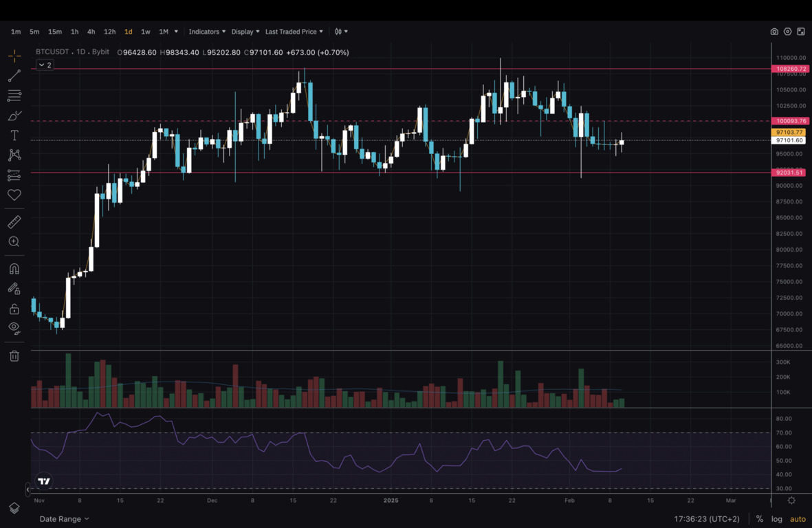The height and width of the screenshot is (528, 812).
Task: Click the percent scale button
Action: [x=759, y=518]
